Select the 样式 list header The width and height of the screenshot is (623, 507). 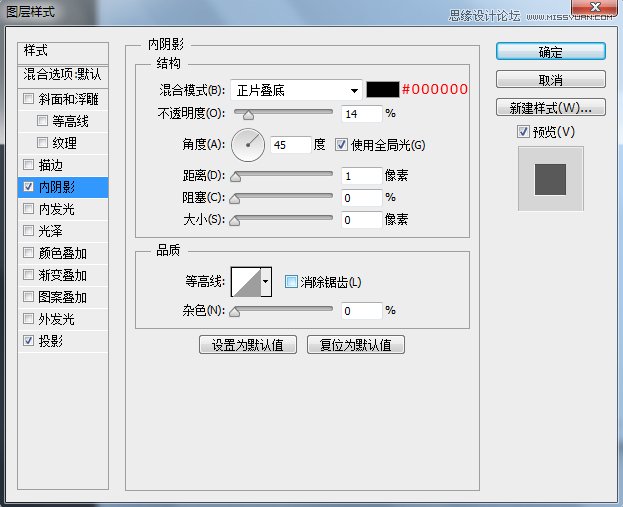tap(63, 53)
